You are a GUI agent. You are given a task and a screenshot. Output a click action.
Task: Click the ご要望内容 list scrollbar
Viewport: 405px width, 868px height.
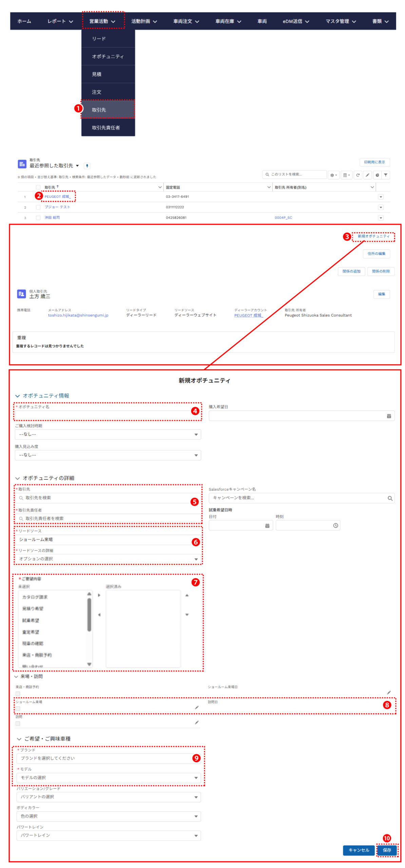89,614
